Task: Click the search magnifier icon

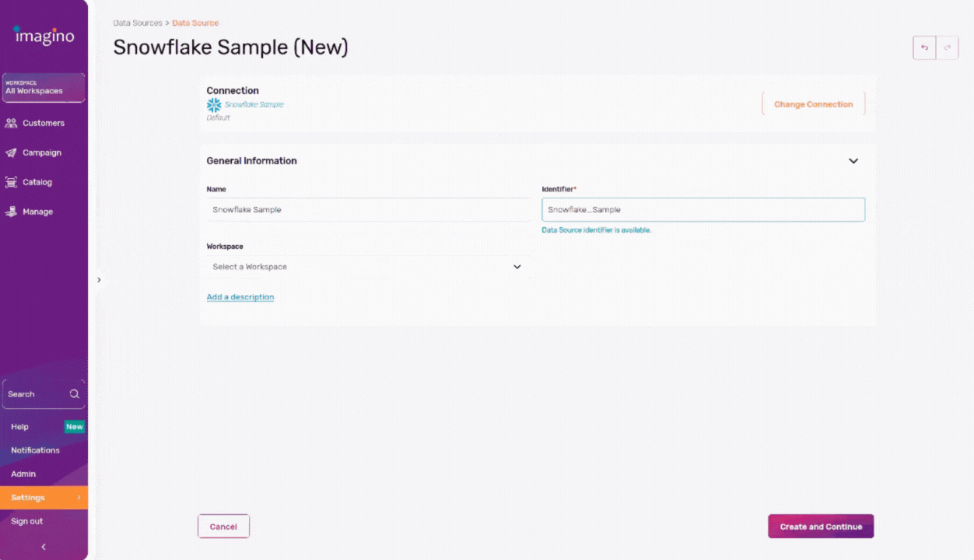Action: (75, 394)
